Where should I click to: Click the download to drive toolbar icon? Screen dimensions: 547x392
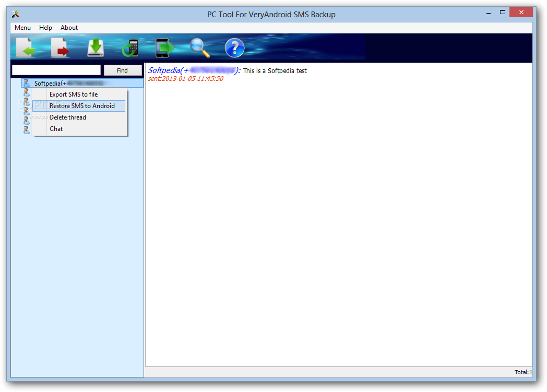click(x=95, y=47)
